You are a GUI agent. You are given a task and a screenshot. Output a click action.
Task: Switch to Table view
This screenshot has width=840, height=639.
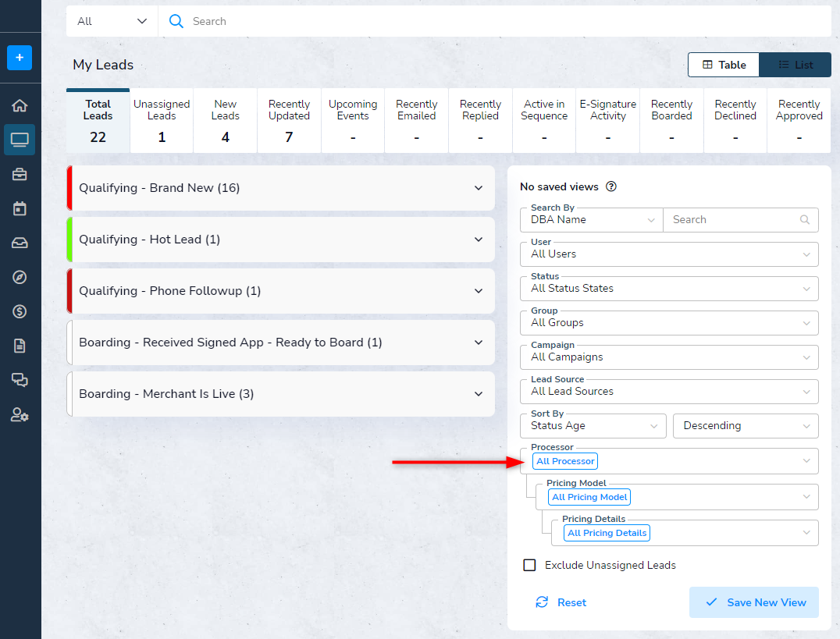point(724,65)
